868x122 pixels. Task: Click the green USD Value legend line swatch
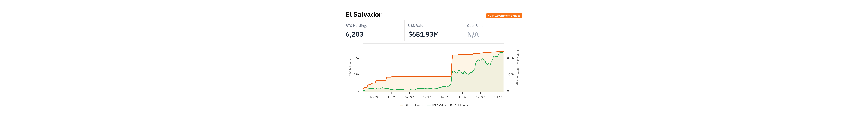point(429,105)
